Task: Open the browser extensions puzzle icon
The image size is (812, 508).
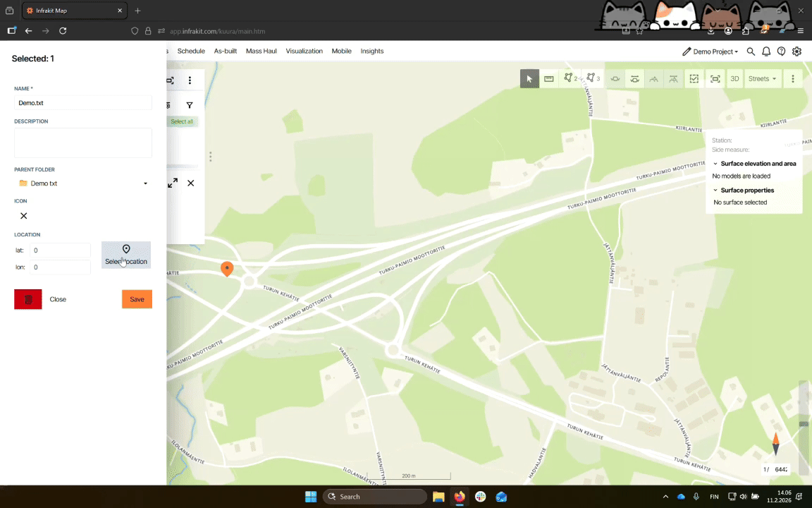Action: pyautogui.click(x=745, y=31)
